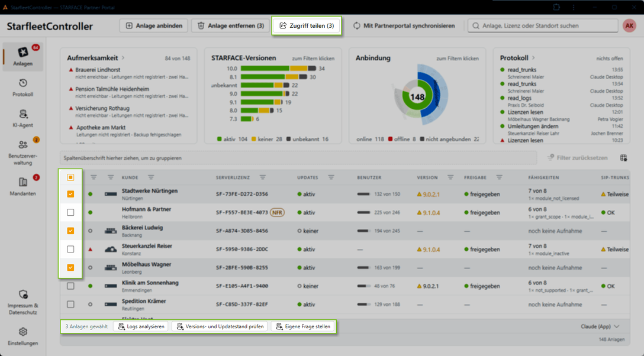The width and height of the screenshot is (644, 356).
Task: Open the KI-Agent sidebar section
Action: (23, 118)
